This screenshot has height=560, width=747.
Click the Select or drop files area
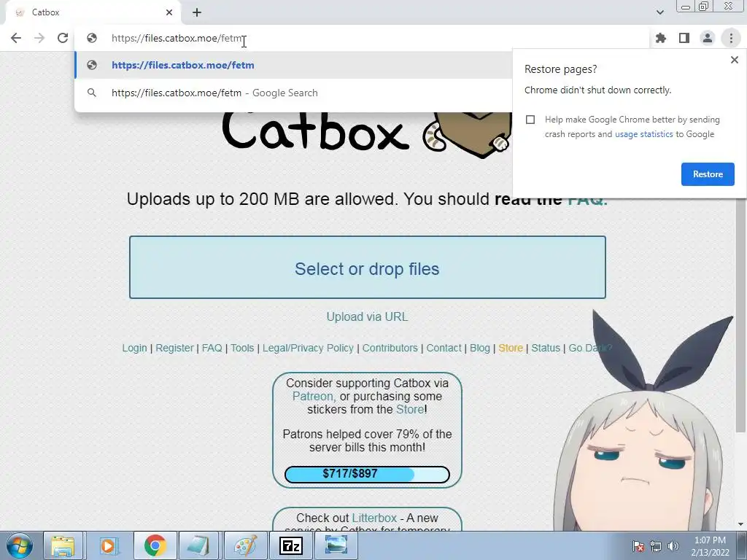(368, 267)
